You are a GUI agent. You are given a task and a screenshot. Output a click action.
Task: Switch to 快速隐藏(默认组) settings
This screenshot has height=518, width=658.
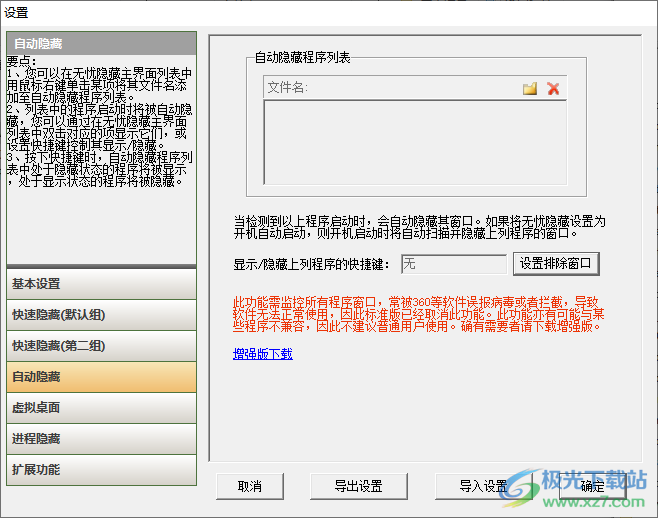[x=101, y=315]
